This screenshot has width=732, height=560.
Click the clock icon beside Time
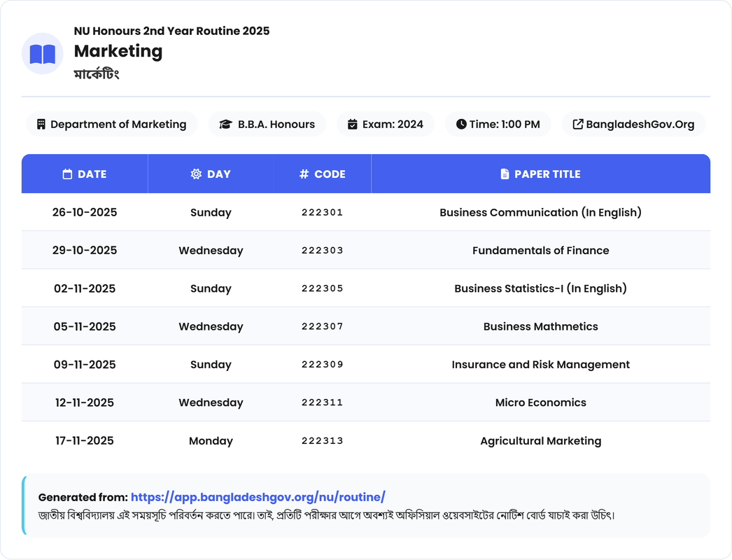(x=461, y=125)
